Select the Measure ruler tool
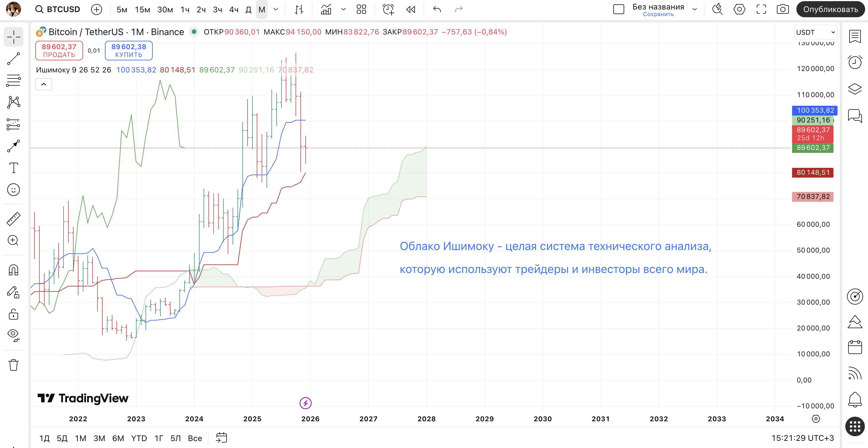Viewport: 868px width, 448px height. [x=14, y=218]
